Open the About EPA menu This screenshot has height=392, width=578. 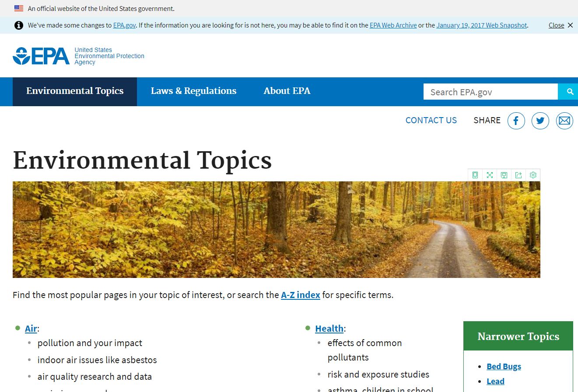pyautogui.click(x=287, y=91)
